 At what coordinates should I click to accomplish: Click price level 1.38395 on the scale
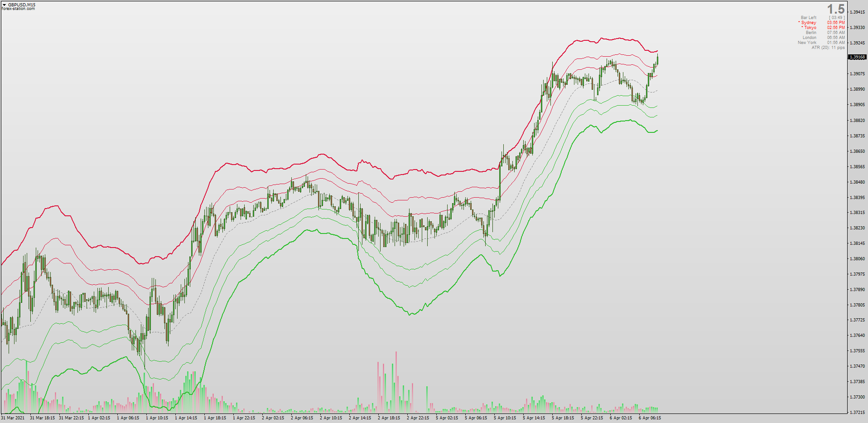[x=858, y=198]
